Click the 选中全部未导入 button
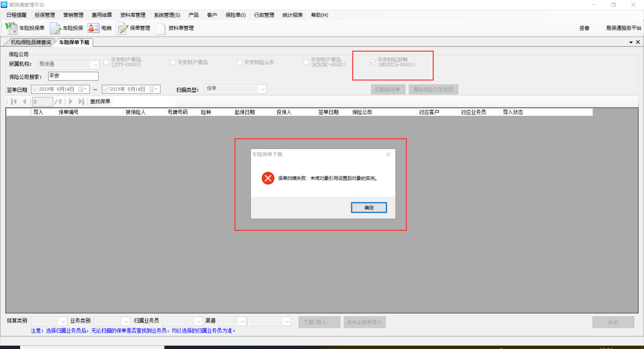The image size is (644, 349). point(364,322)
